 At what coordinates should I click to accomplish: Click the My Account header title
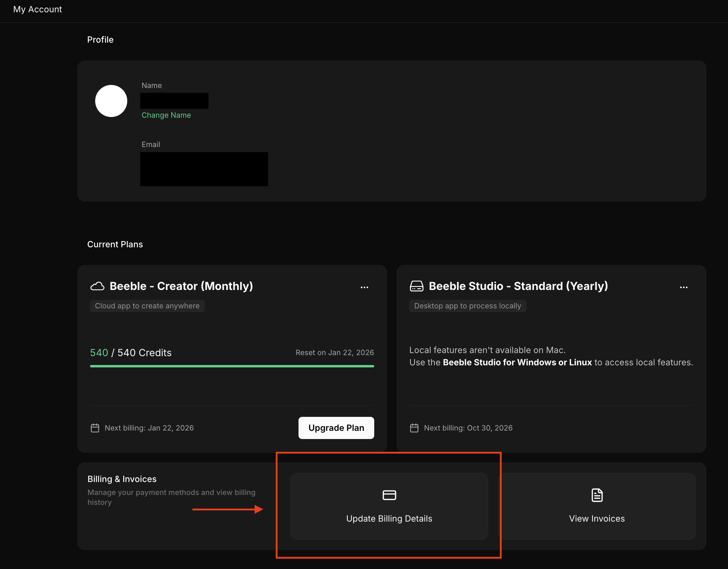point(38,9)
